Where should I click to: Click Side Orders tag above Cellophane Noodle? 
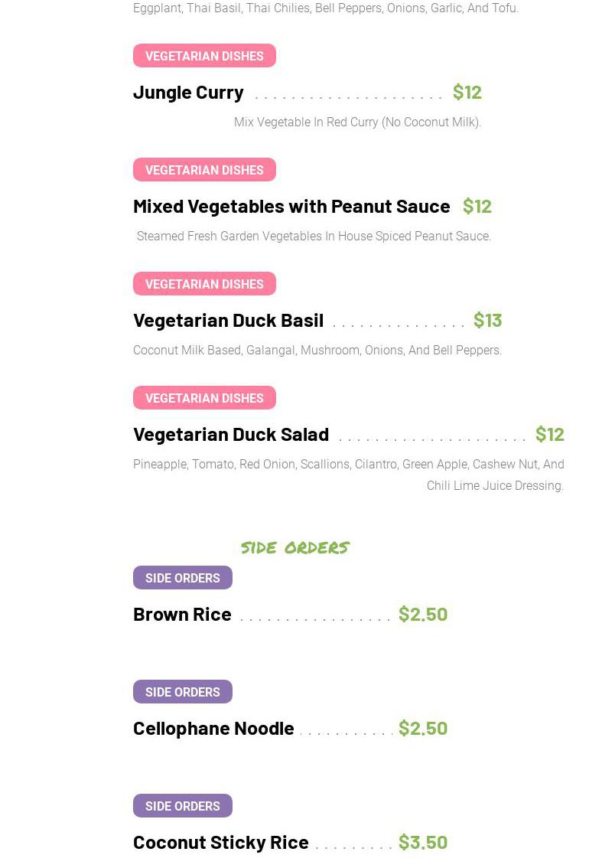[182, 692]
